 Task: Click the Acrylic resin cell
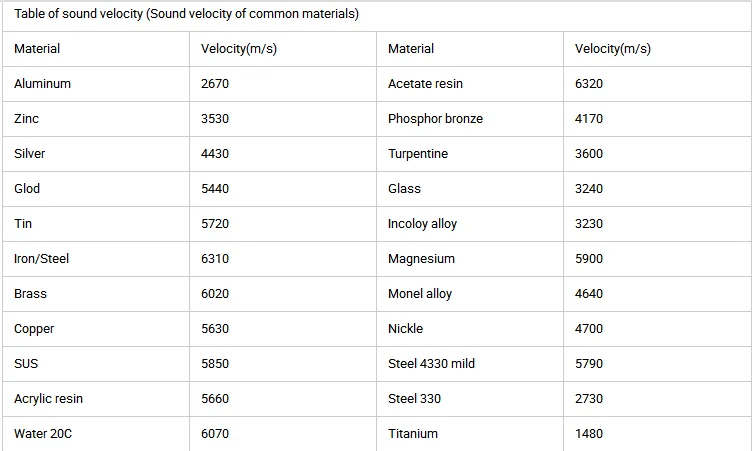(49, 399)
